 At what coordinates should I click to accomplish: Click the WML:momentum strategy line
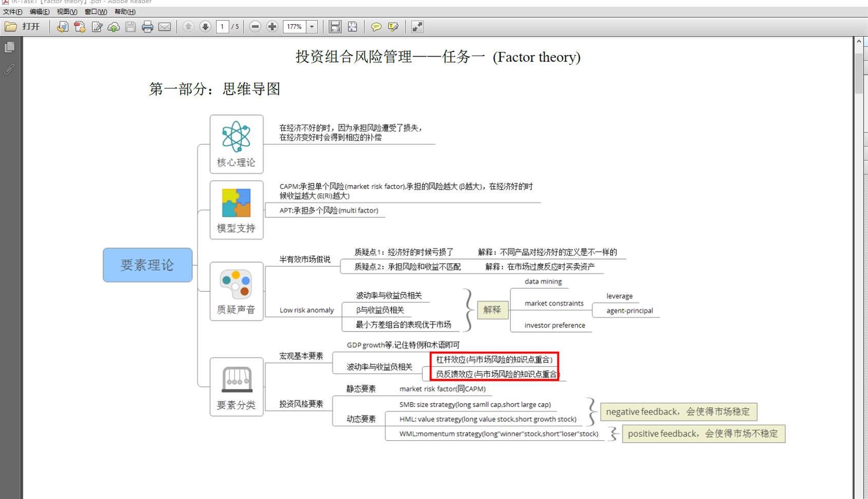click(499, 434)
